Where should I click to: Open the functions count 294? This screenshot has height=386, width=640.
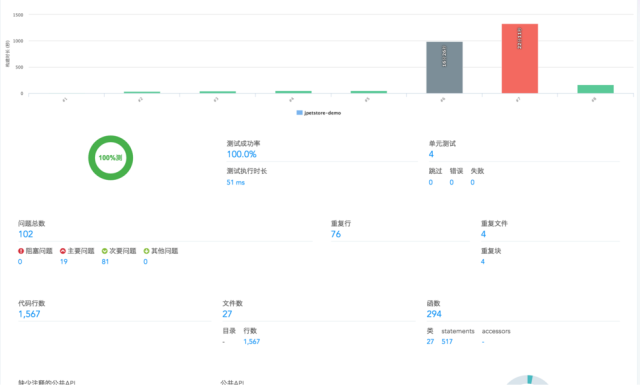pyautogui.click(x=434, y=314)
